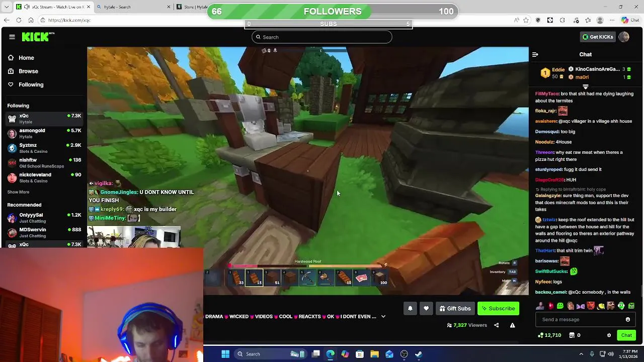Switch to the Hytale - Search tab
Image resolution: width=644 pixels, height=362 pixels.
click(x=133, y=7)
